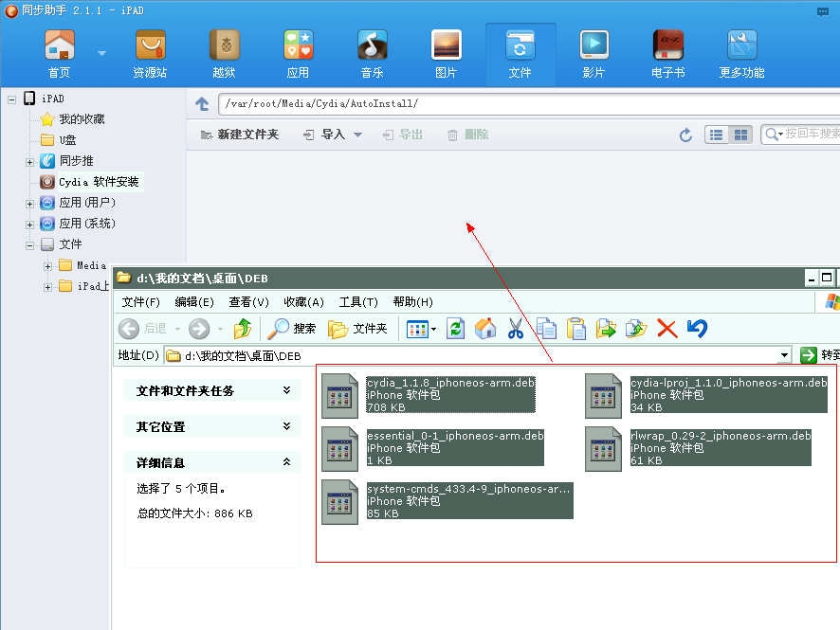Refresh the device file list

point(685,135)
